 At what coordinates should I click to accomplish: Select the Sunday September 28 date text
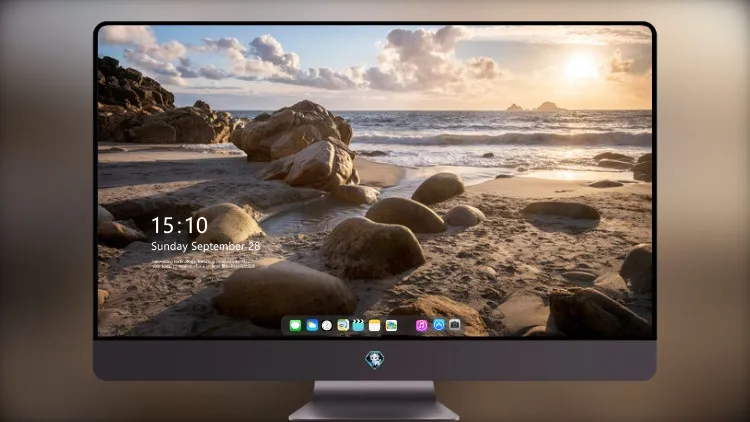pyautogui.click(x=206, y=246)
